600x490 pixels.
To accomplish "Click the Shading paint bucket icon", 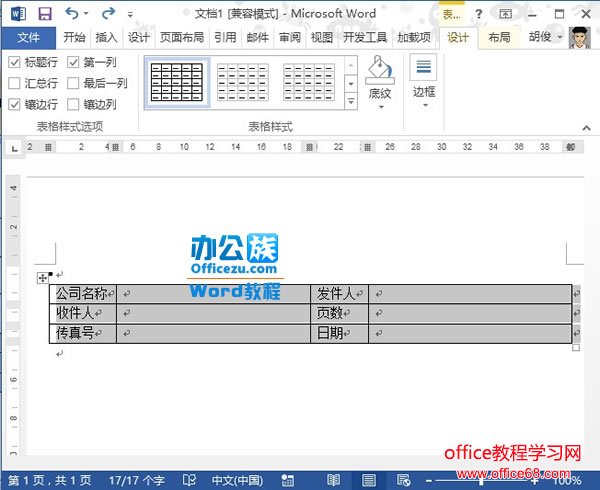I will (380, 70).
